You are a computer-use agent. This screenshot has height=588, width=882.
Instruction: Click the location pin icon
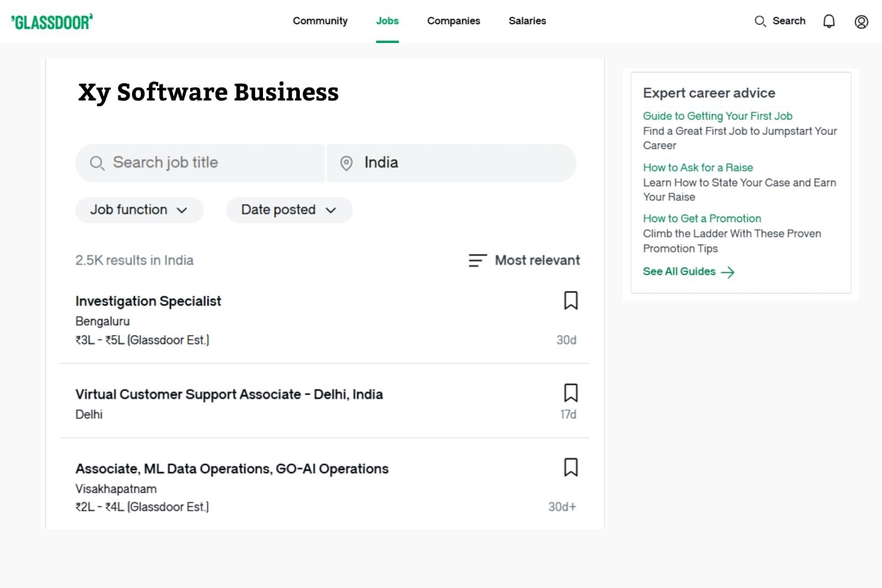346,163
